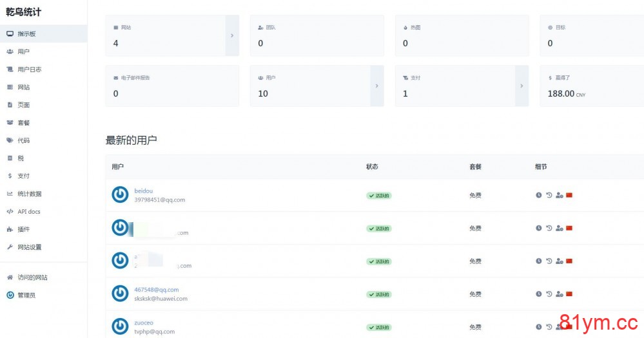Select 套餐 in the sidebar menu

(x=23, y=123)
